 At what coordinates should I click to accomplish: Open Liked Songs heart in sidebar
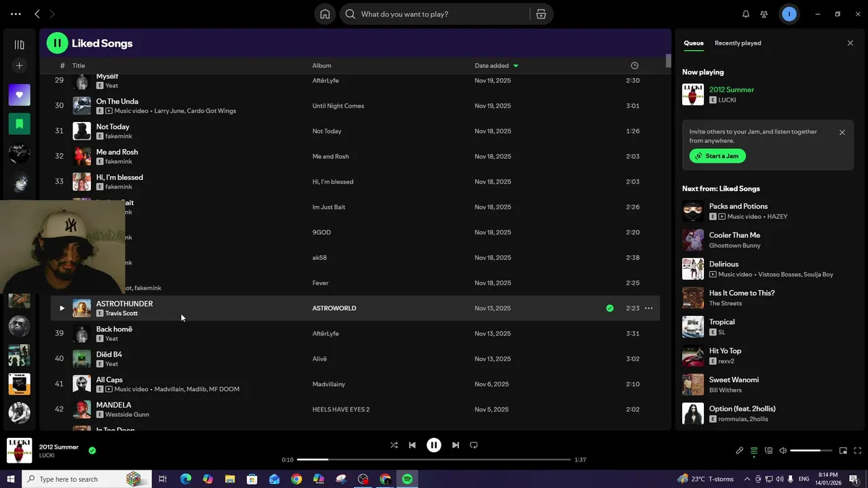coord(19,95)
